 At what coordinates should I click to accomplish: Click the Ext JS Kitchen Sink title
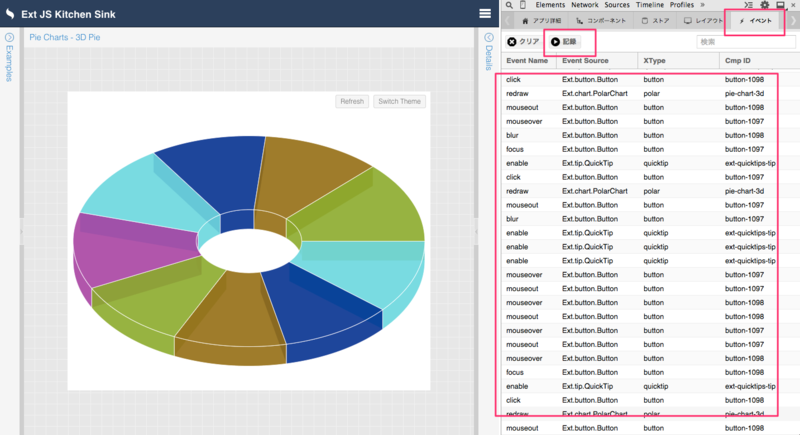(68, 14)
